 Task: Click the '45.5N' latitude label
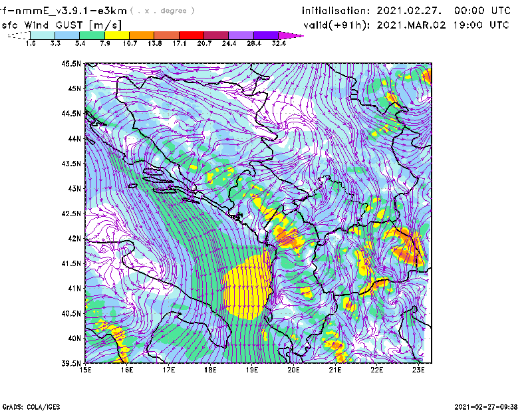tap(71, 63)
